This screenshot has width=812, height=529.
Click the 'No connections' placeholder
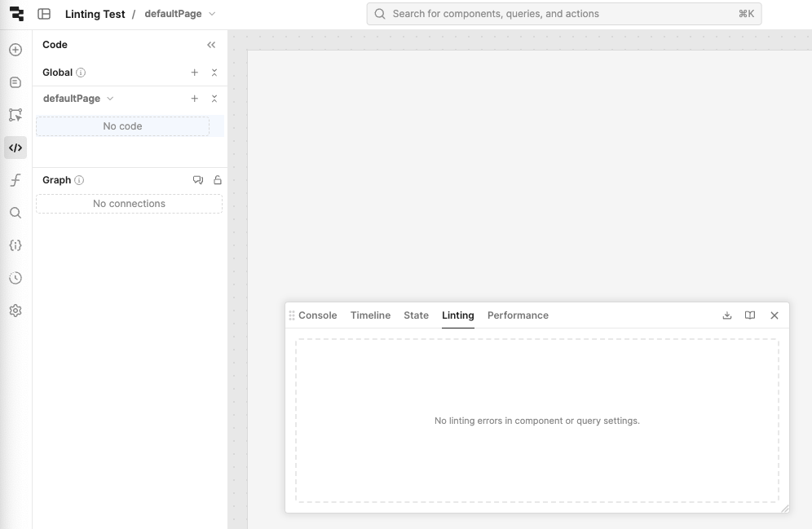click(129, 204)
